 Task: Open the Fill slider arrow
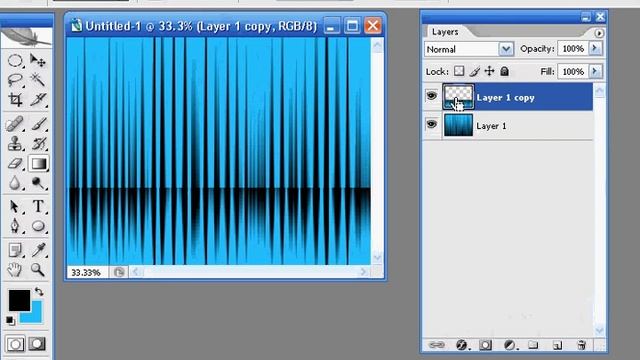coord(595,71)
